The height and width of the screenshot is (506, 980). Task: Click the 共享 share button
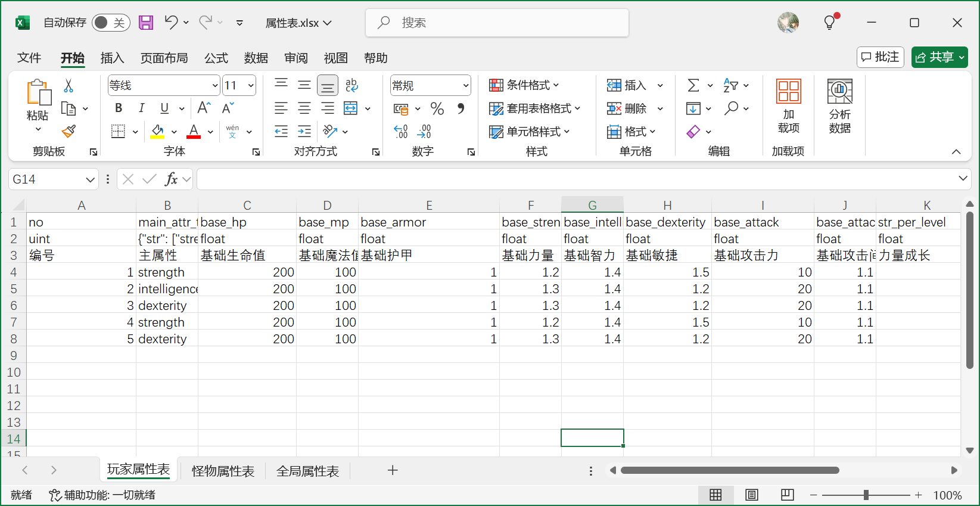tap(939, 57)
